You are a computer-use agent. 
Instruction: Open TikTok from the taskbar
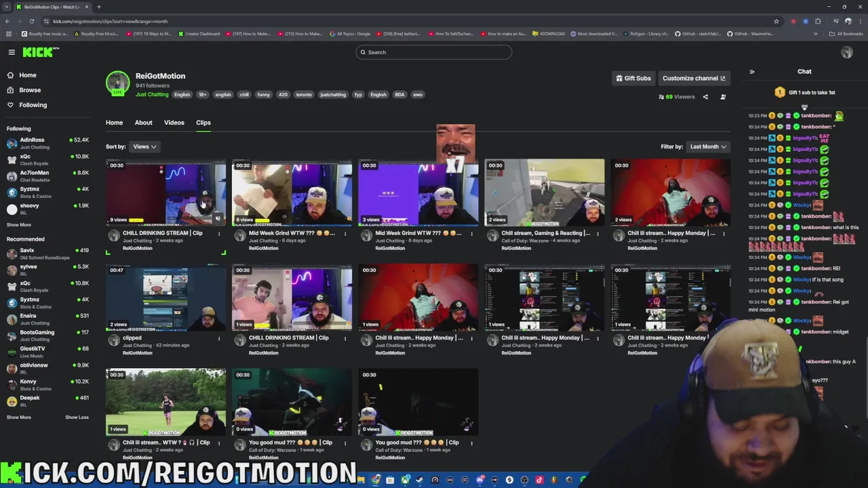pos(540,480)
